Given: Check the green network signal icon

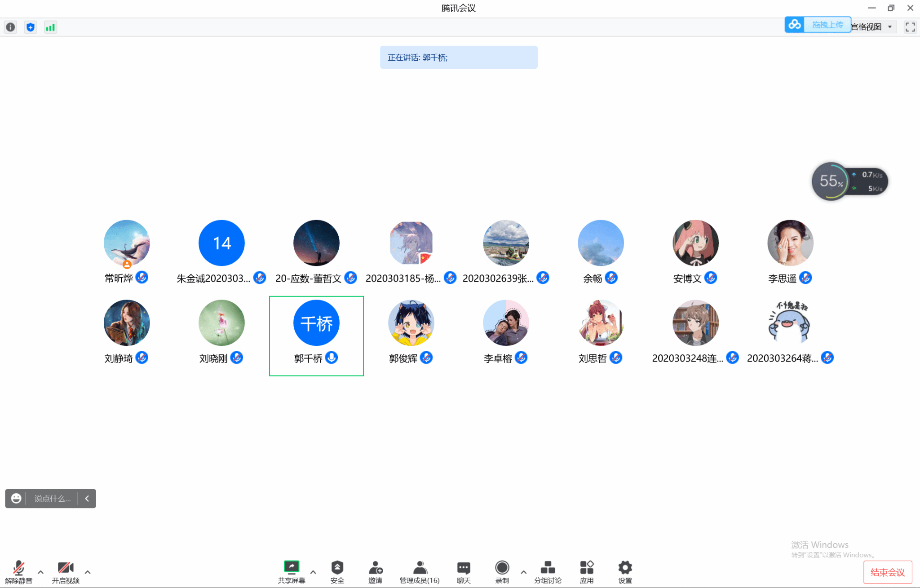Looking at the screenshot, I should (x=50, y=27).
